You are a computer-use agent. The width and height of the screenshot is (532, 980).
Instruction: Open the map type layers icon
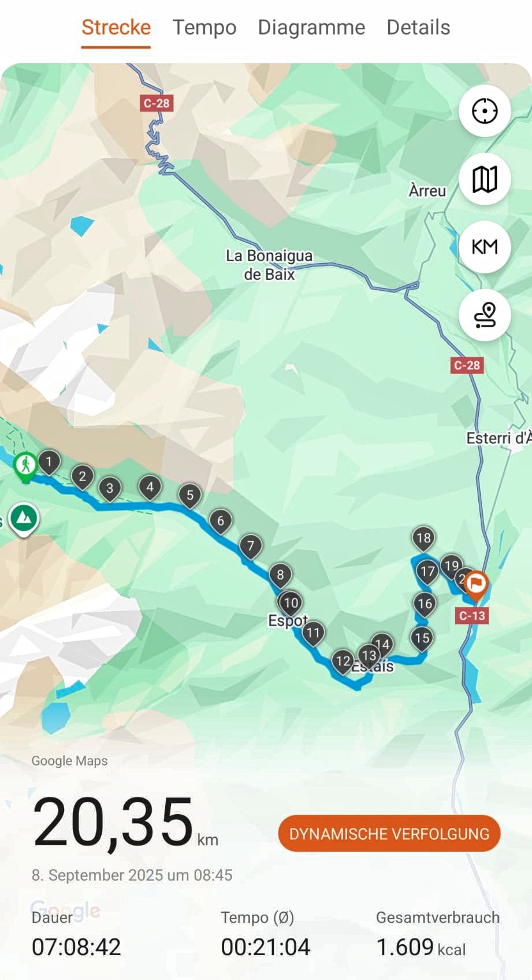[485, 179]
